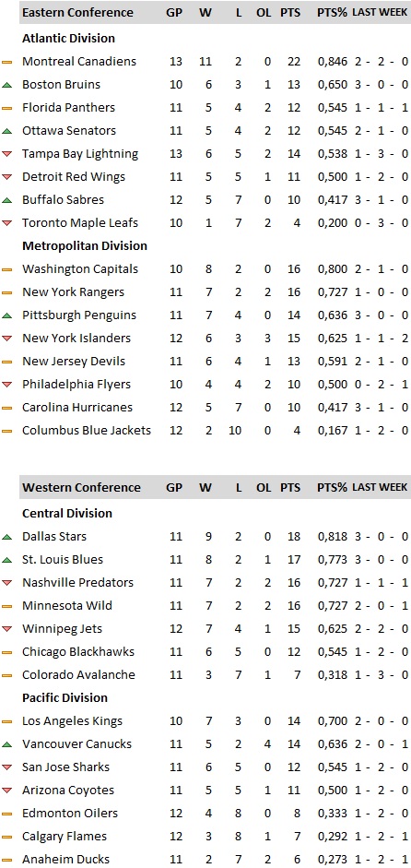Click red down arrow beside Winnipeg Jets
This screenshot has height=868, width=411.
(6, 629)
